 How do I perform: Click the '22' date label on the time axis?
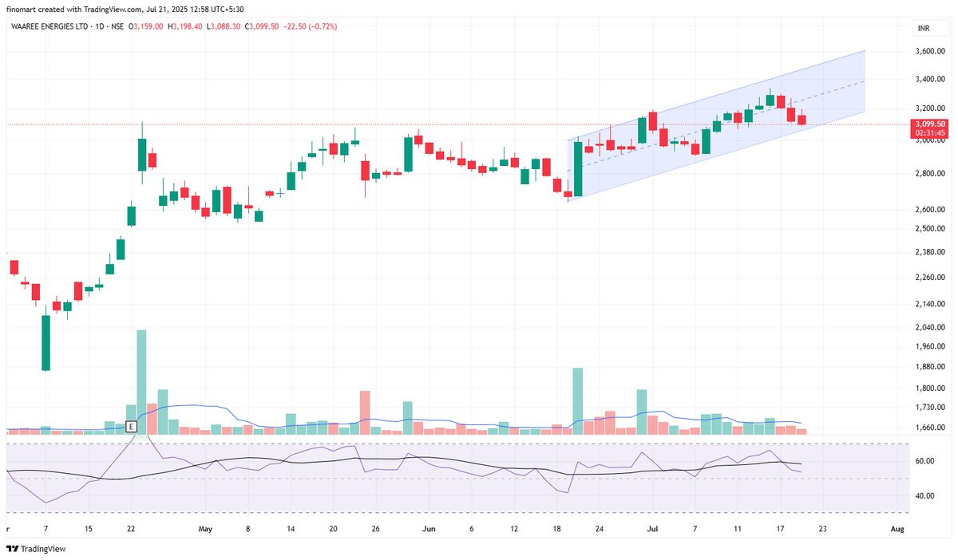click(x=131, y=529)
